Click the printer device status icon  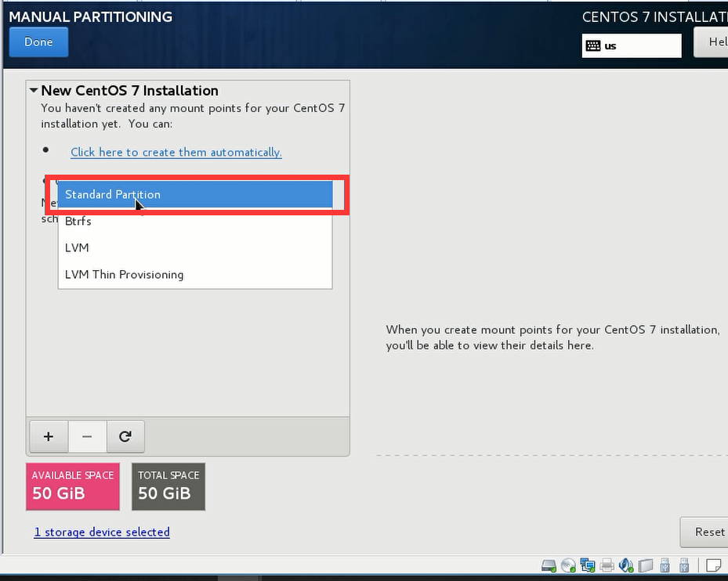pos(607,565)
